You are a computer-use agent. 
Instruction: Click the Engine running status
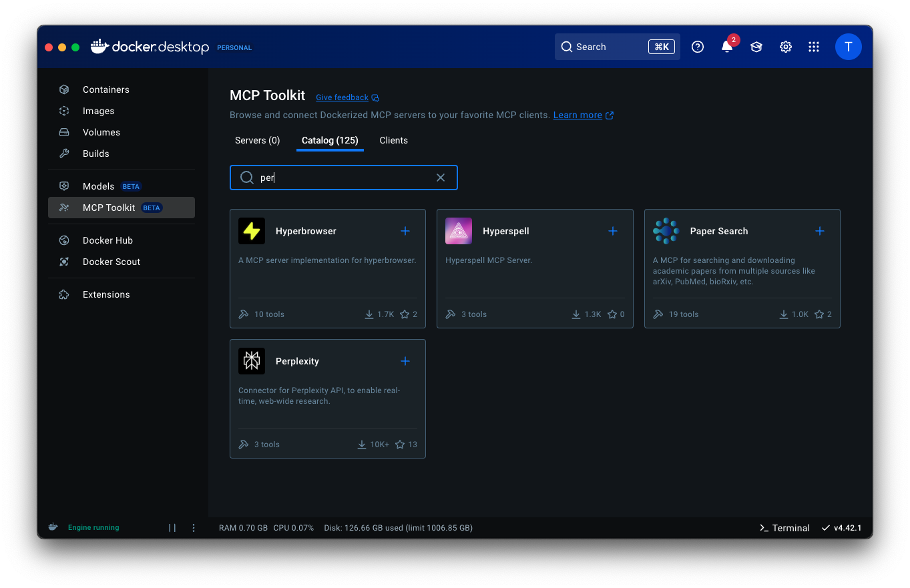pyautogui.click(x=93, y=527)
